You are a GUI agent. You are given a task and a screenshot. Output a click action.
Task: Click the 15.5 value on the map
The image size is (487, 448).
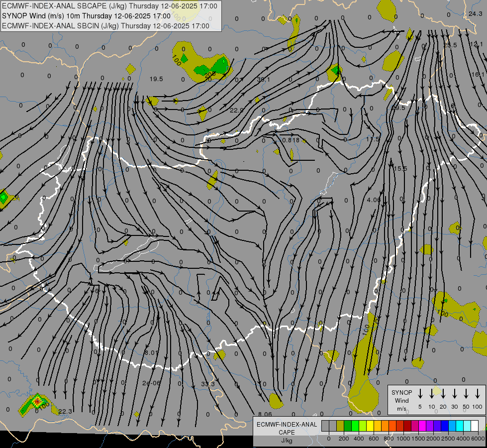(x=400, y=169)
